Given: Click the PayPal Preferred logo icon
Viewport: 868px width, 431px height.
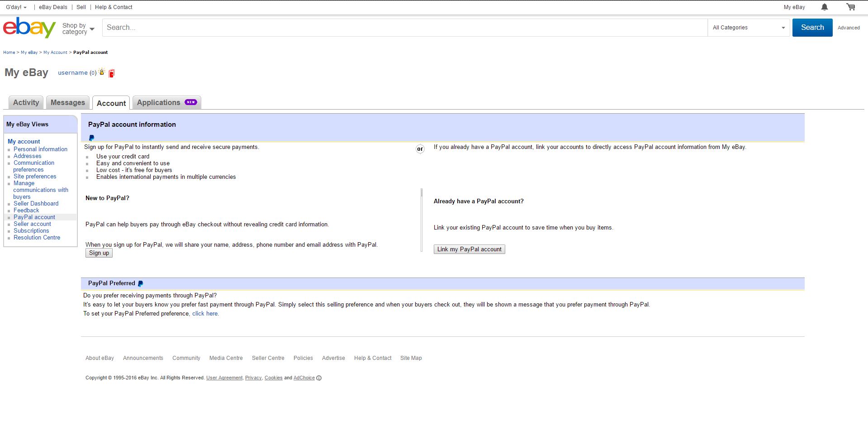Looking at the screenshot, I should tap(140, 283).
